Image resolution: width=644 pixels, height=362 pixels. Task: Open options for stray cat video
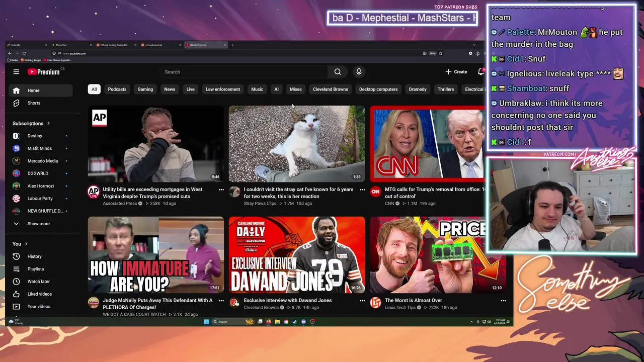(362, 190)
